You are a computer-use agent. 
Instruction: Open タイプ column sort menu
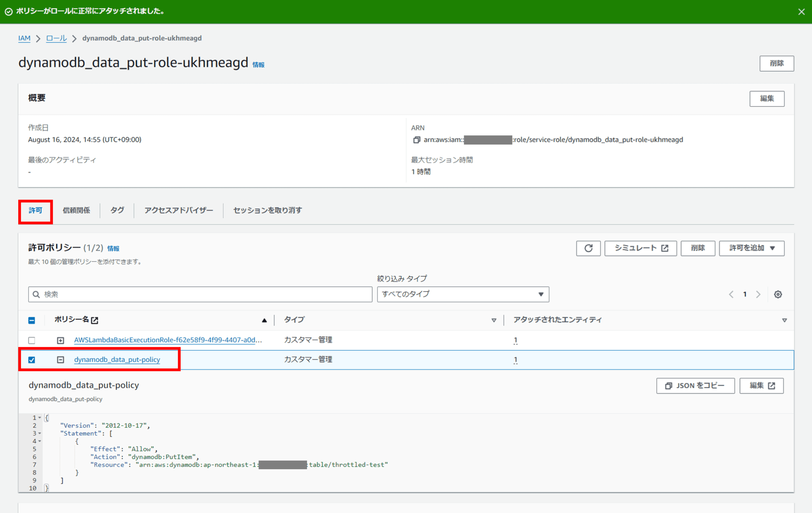(494, 320)
